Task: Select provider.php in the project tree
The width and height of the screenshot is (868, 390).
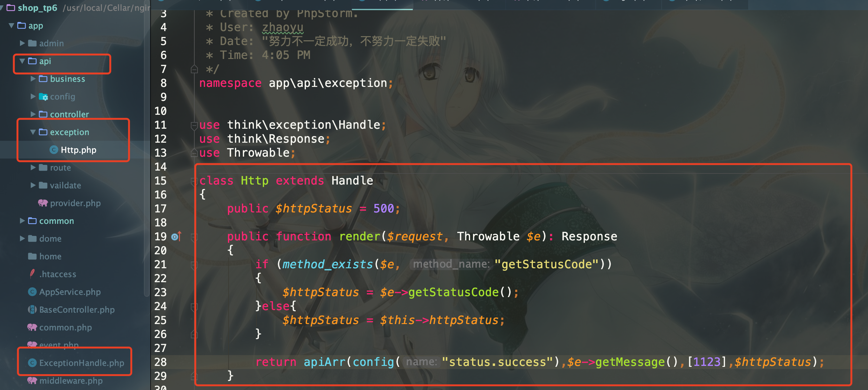Action: coord(75,203)
